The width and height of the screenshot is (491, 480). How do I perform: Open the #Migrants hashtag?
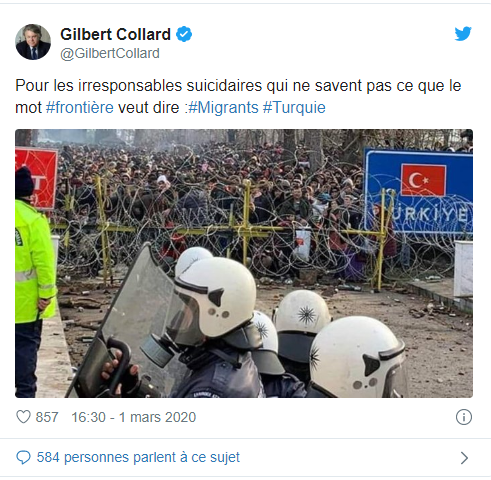(x=223, y=108)
